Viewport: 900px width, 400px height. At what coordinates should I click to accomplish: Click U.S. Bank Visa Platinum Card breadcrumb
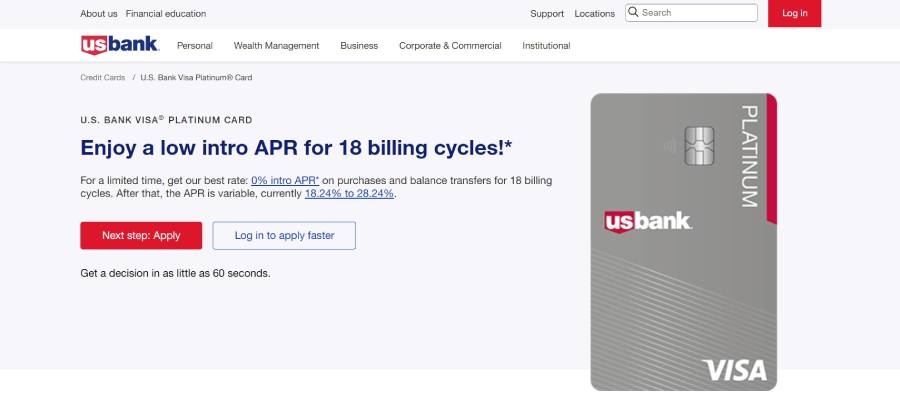[196, 77]
